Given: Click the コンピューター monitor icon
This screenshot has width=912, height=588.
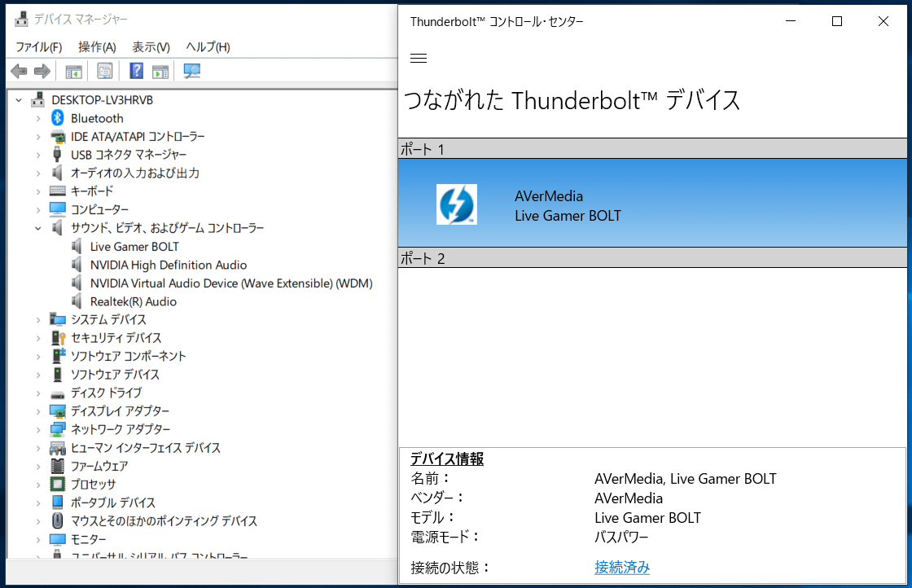Looking at the screenshot, I should [x=58, y=208].
